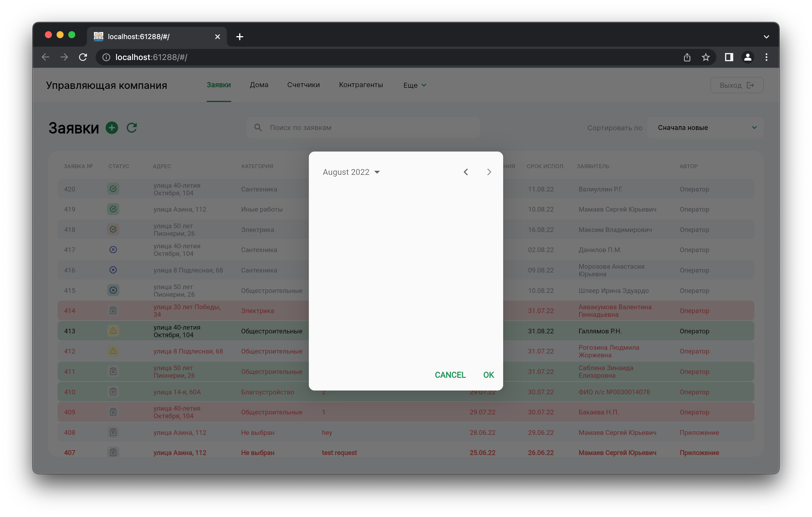
Task: Open browser side panel icon
Action: tap(729, 57)
